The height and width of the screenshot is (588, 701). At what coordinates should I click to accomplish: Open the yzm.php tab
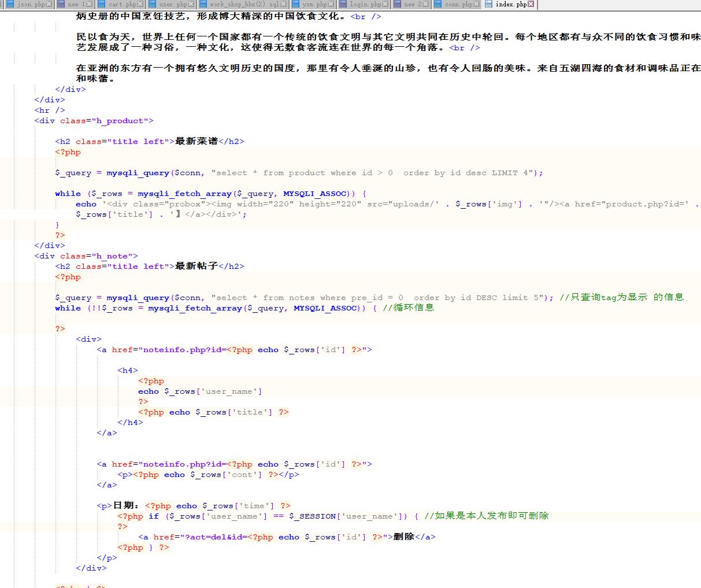[313, 4]
